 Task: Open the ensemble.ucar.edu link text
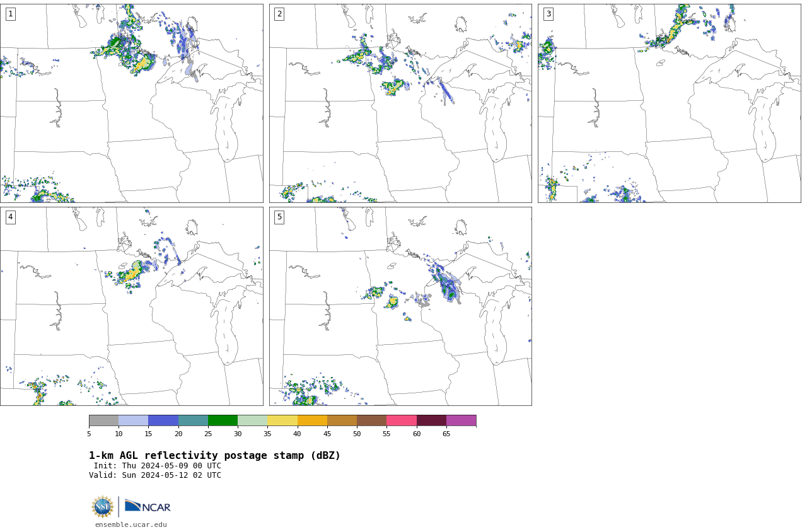pos(131,524)
